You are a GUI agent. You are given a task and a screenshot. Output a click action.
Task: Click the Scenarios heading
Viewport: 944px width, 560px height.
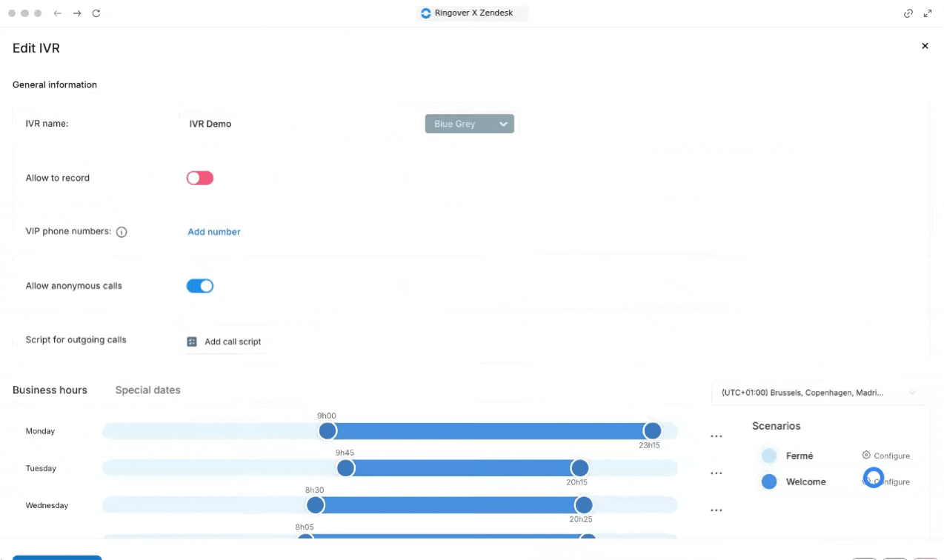[x=776, y=426]
